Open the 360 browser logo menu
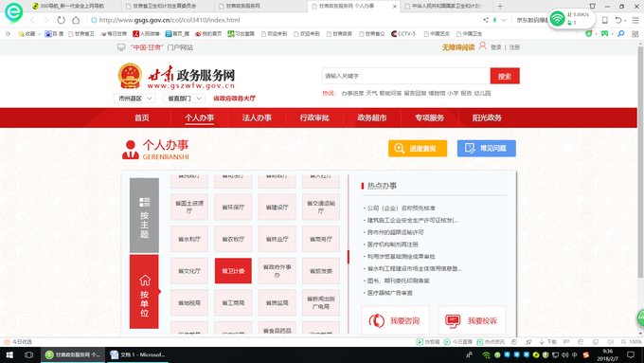The image size is (644, 363). point(13,12)
